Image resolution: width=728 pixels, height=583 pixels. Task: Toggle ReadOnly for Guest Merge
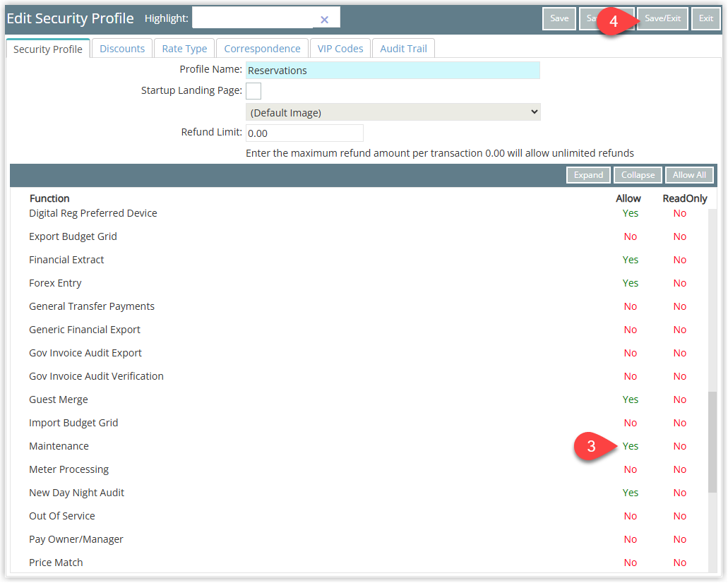click(680, 399)
